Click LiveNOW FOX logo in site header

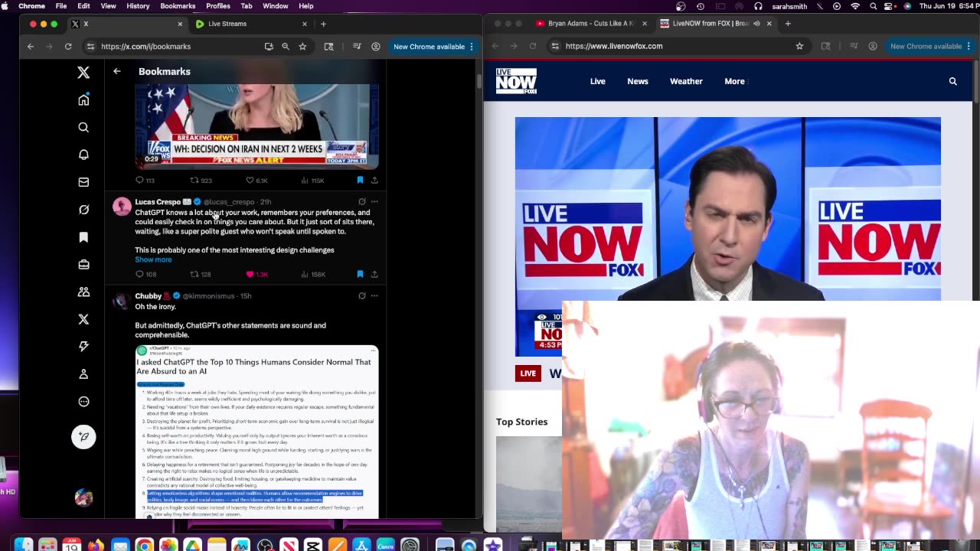[516, 81]
